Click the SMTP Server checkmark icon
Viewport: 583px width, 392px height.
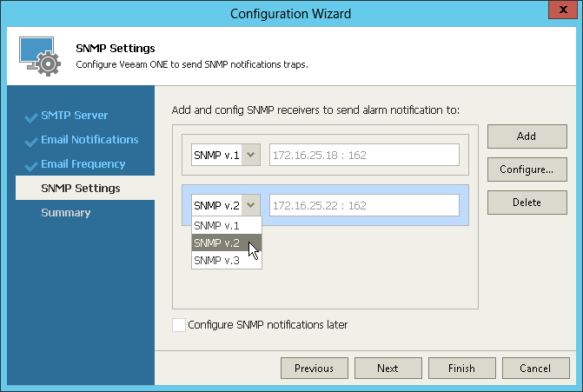pyautogui.click(x=32, y=116)
